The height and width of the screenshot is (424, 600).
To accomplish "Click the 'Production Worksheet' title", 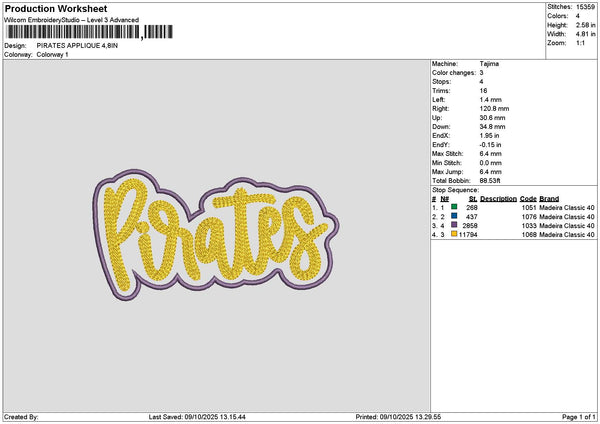I will click(56, 8).
